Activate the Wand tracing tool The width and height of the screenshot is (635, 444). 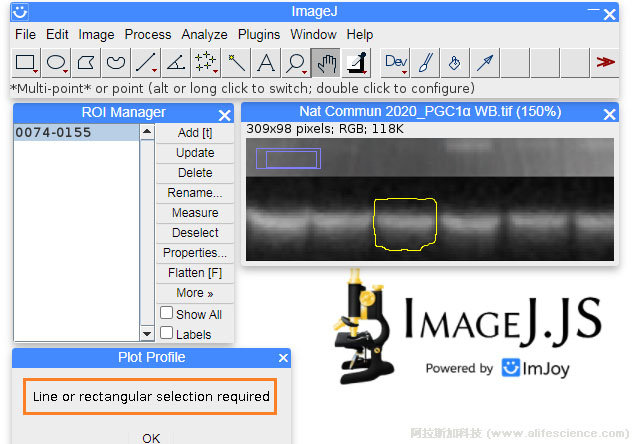coord(236,63)
